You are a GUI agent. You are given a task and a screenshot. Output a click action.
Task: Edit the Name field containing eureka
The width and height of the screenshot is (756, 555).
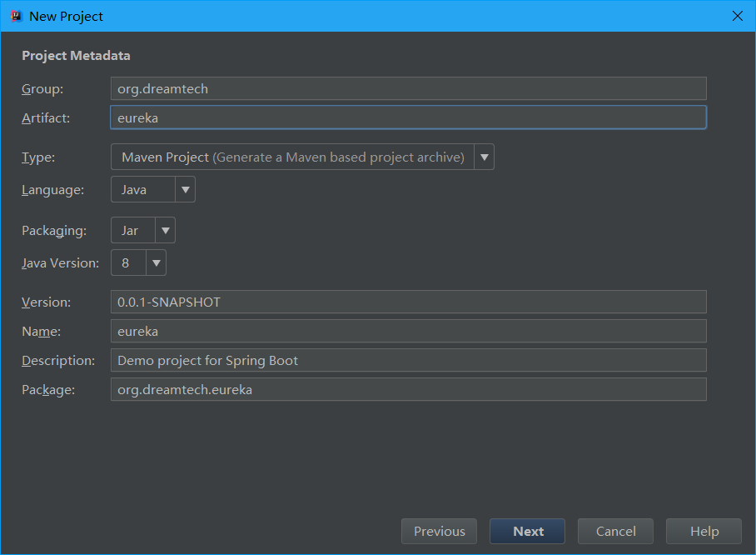tap(408, 331)
